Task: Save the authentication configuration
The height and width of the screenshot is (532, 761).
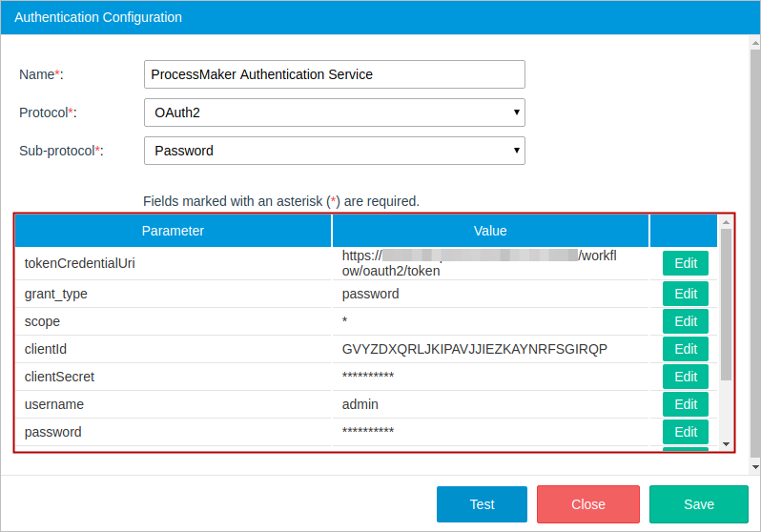Action: point(699,504)
